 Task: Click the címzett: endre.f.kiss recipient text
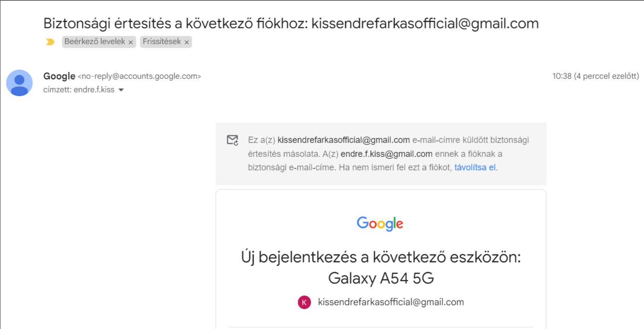79,90
